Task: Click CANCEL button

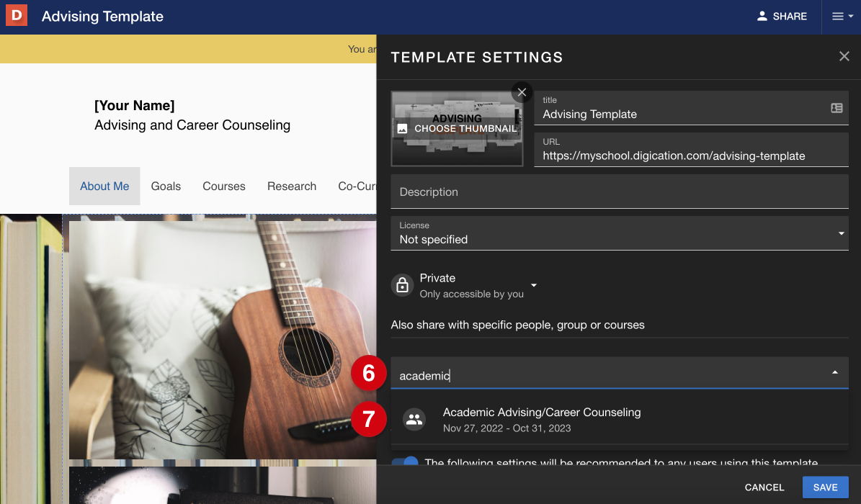Action: click(764, 487)
